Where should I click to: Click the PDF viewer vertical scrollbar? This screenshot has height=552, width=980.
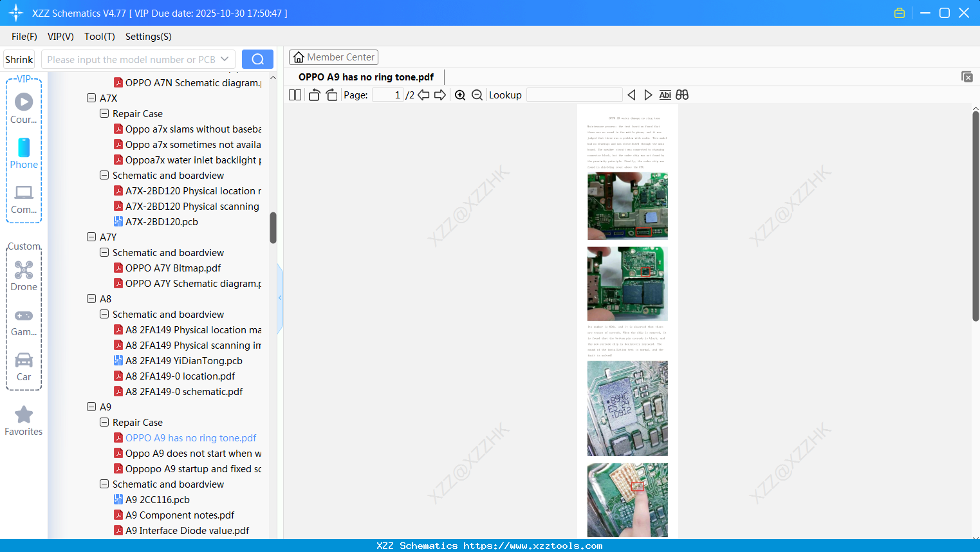[975, 216]
